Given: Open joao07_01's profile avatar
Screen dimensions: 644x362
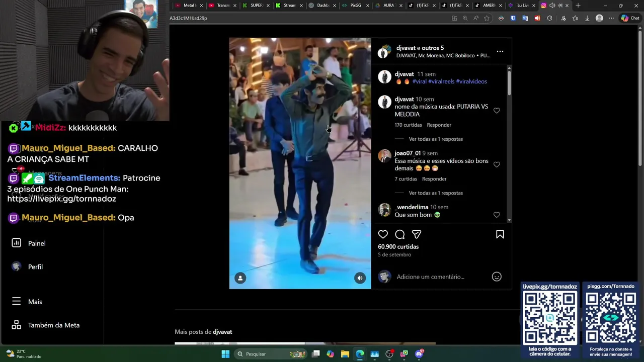Looking at the screenshot, I should click(x=384, y=156).
